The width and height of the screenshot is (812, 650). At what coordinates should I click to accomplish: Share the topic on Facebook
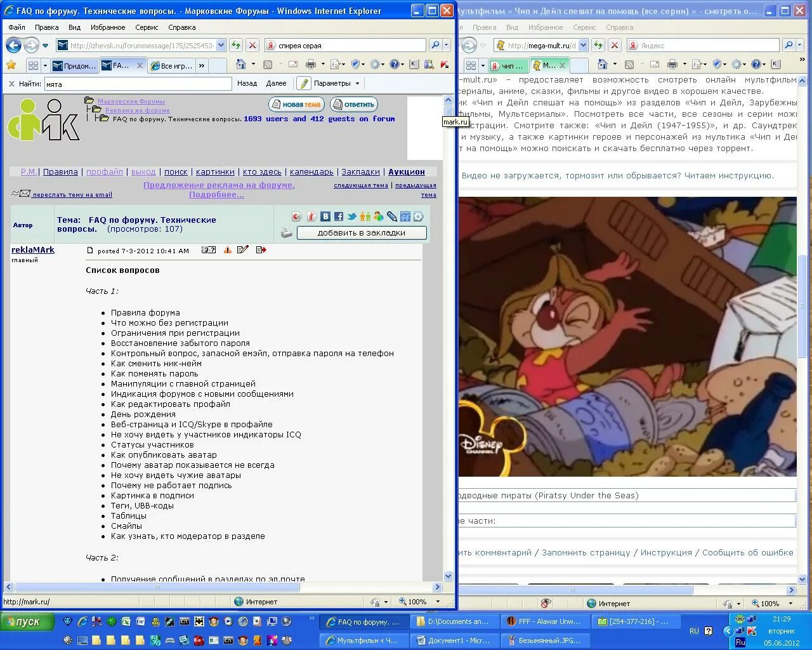(x=339, y=216)
